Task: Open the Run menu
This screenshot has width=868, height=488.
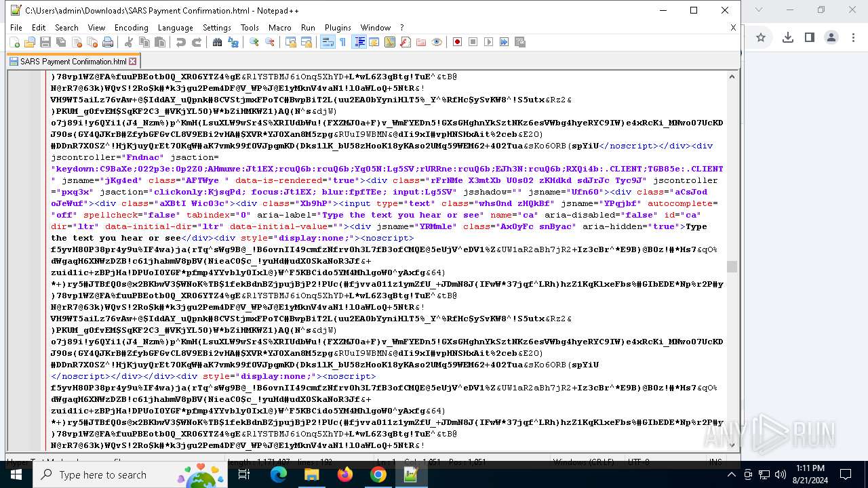Action: tap(308, 28)
